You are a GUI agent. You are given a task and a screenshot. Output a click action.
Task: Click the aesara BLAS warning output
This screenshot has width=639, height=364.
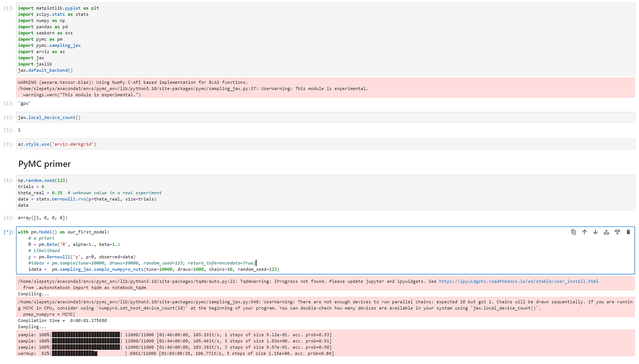point(133,82)
